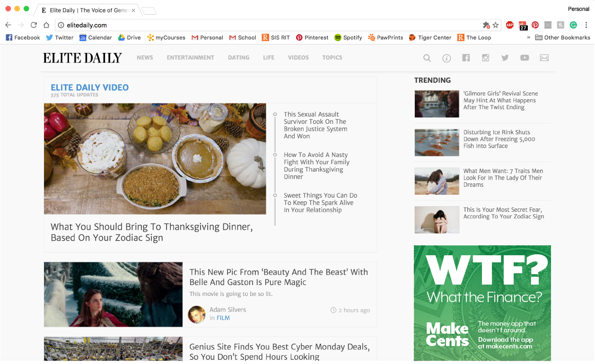
Task: Open the Cyber Monday Deals headline
Action: (280, 352)
